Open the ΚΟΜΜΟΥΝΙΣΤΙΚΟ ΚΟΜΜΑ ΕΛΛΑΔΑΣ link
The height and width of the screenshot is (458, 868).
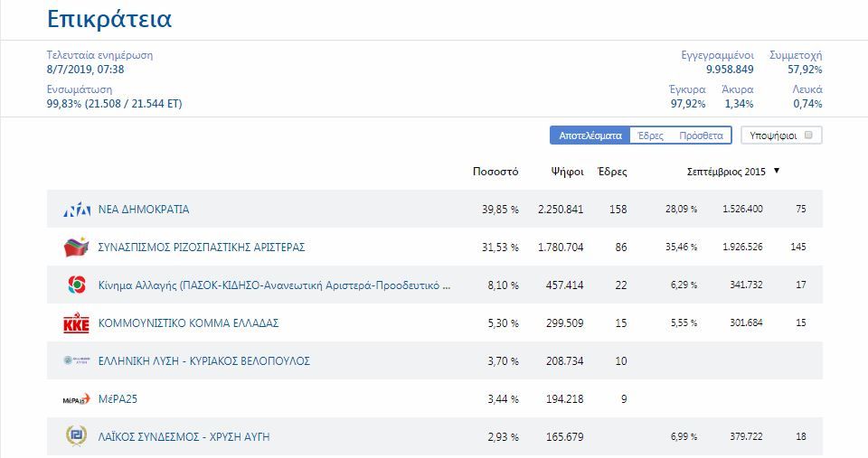[188, 323]
